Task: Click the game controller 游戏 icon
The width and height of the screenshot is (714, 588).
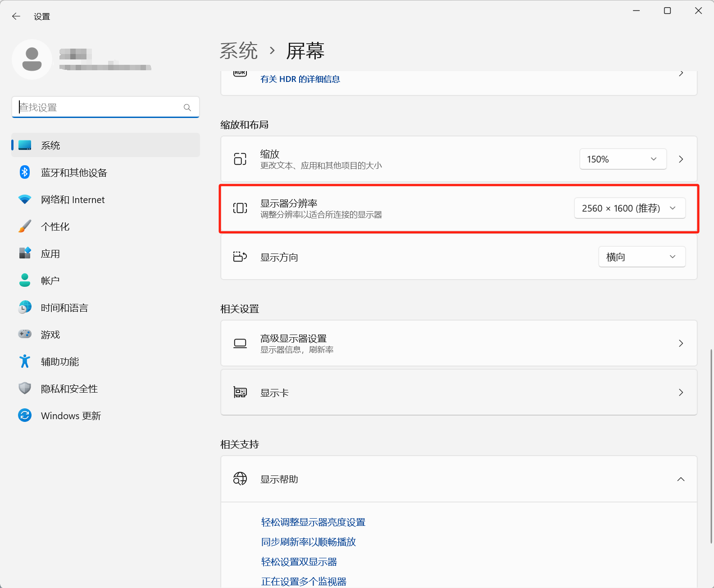Action: coord(25,334)
